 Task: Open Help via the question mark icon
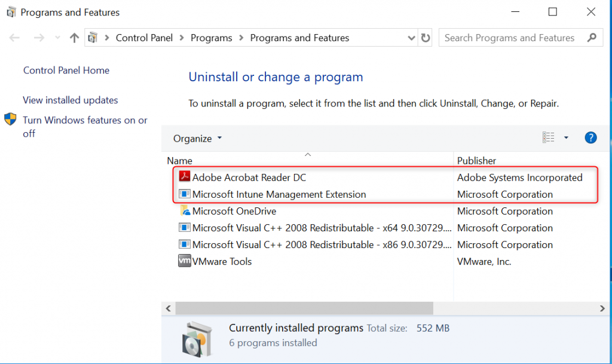(590, 137)
